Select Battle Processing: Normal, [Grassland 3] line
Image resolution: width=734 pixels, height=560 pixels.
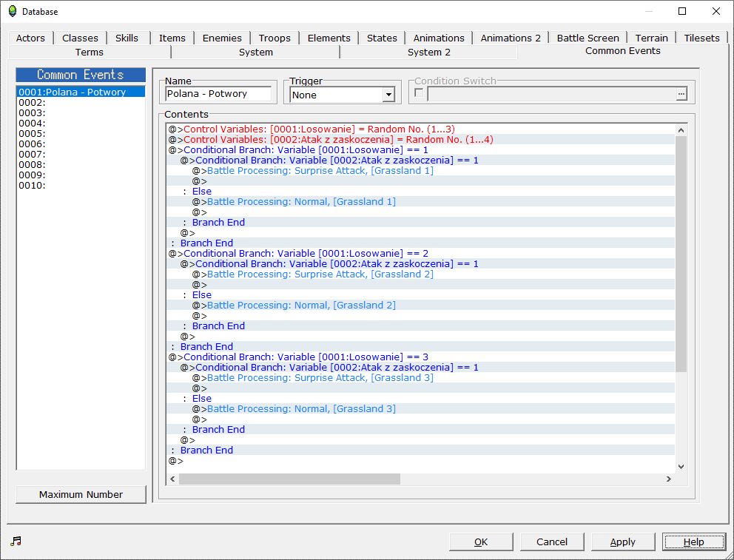click(421, 409)
